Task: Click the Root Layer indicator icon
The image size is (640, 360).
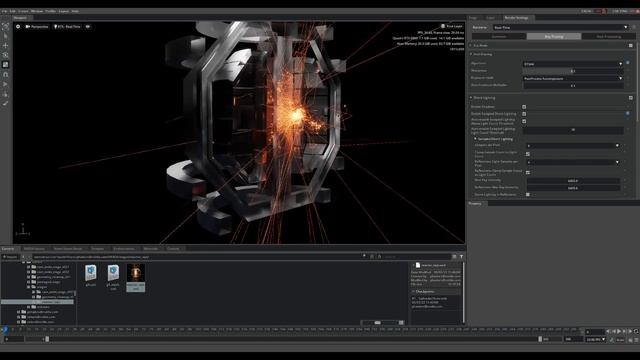Action: coord(443,26)
